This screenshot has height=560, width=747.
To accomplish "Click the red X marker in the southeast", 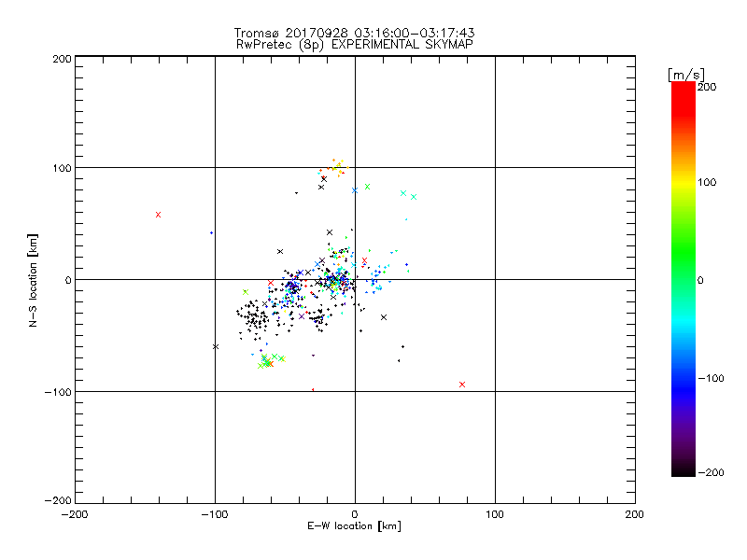I will pyautogui.click(x=461, y=385).
